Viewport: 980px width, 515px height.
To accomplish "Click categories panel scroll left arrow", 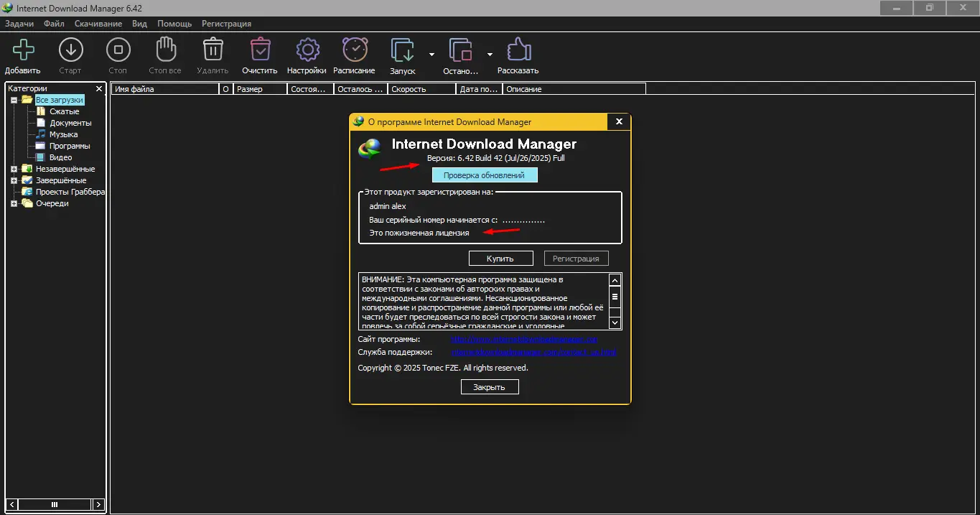I will [x=13, y=504].
